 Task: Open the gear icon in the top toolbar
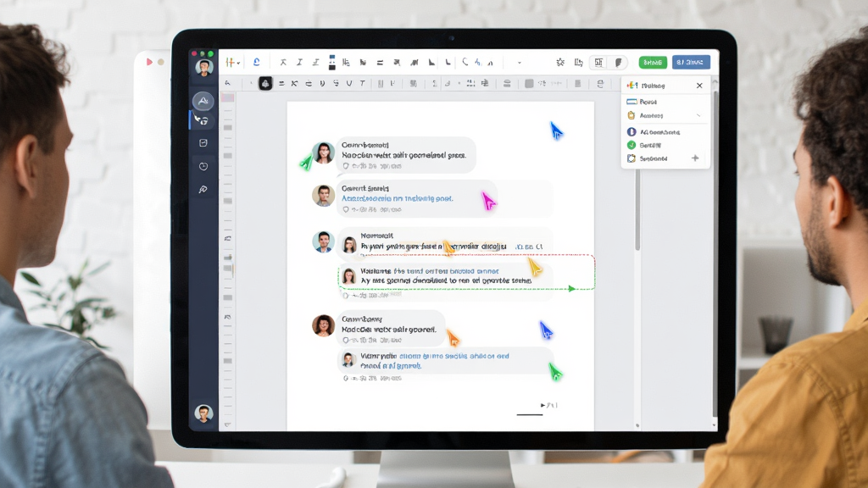click(560, 63)
